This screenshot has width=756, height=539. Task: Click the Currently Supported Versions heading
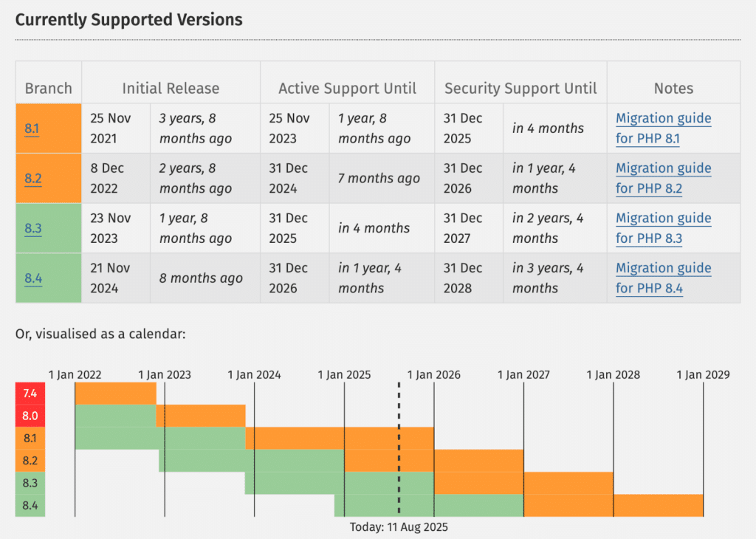tap(128, 20)
